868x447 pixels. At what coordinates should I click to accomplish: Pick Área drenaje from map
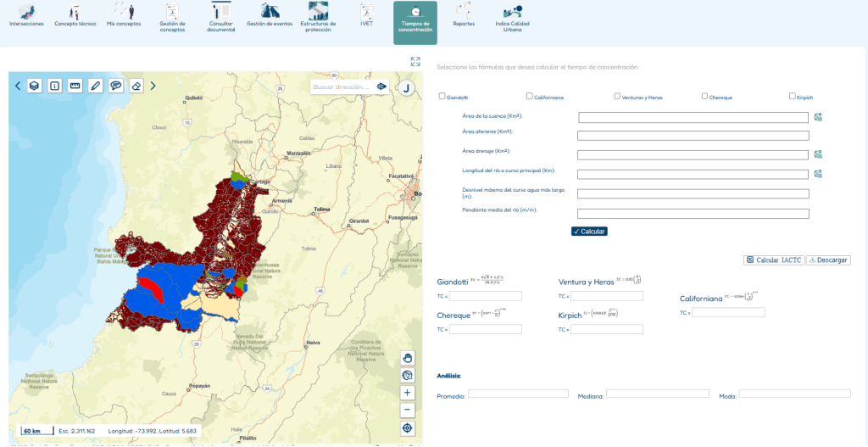click(x=818, y=154)
